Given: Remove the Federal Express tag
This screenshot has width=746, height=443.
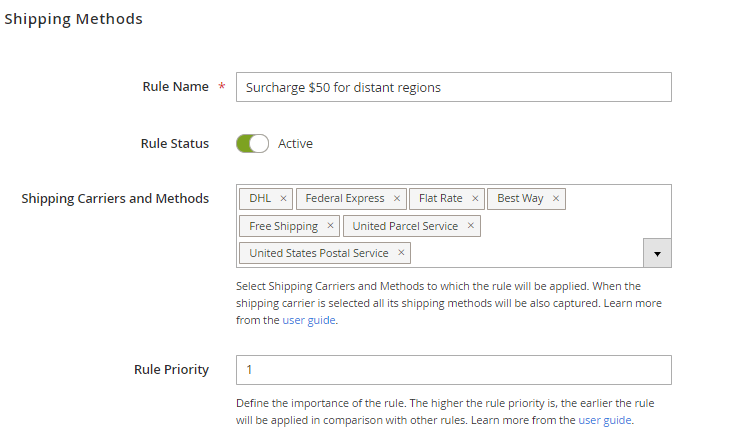Looking at the screenshot, I should pos(397,198).
